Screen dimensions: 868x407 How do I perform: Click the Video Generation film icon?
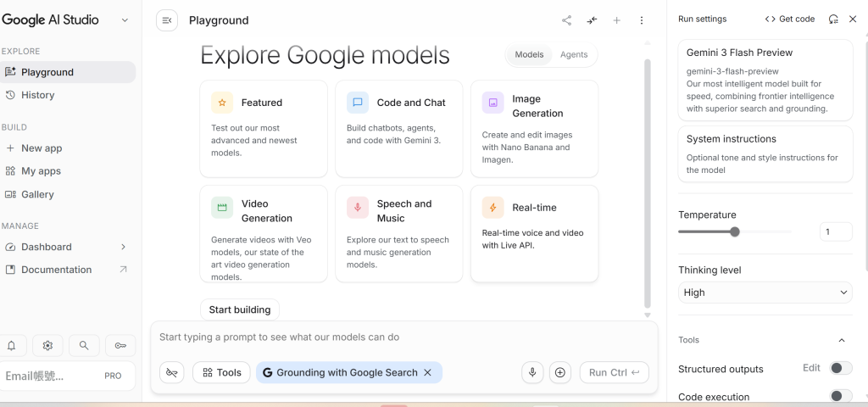point(222,208)
